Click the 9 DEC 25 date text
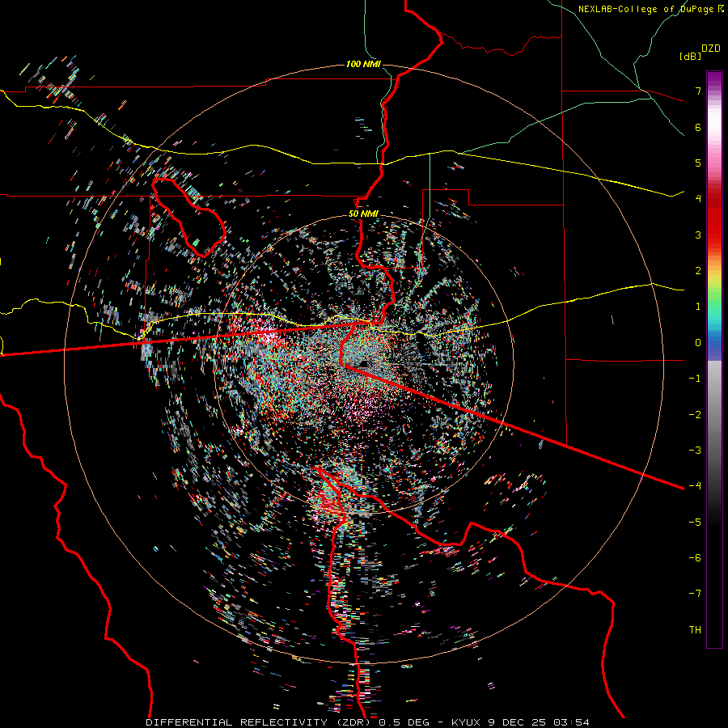The width and height of the screenshot is (728, 728). 518,722
